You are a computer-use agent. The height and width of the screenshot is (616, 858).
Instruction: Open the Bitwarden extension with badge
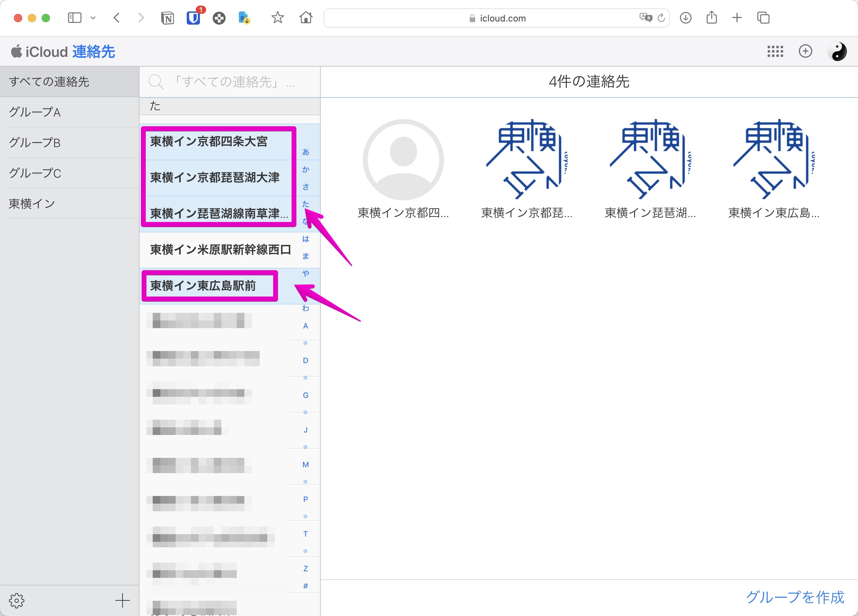pyautogui.click(x=194, y=17)
